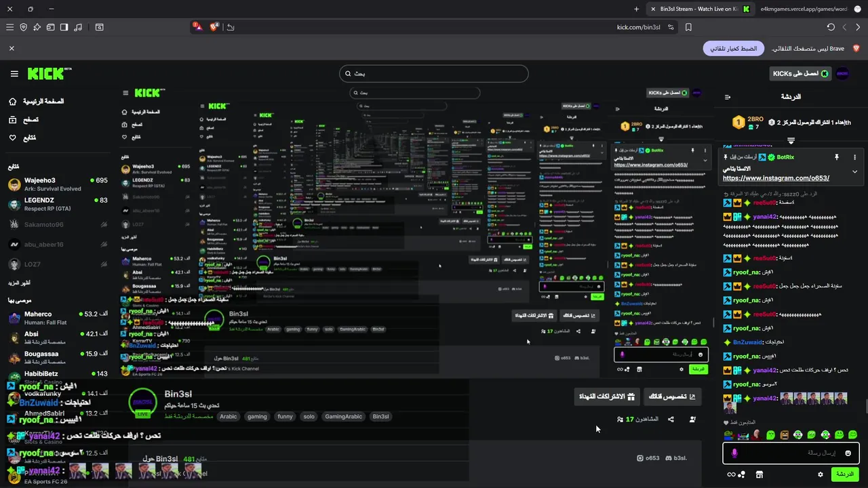Dismiss the default browser notification bar
The height and width of the screenshot is (488, 868).
(12, 49)
